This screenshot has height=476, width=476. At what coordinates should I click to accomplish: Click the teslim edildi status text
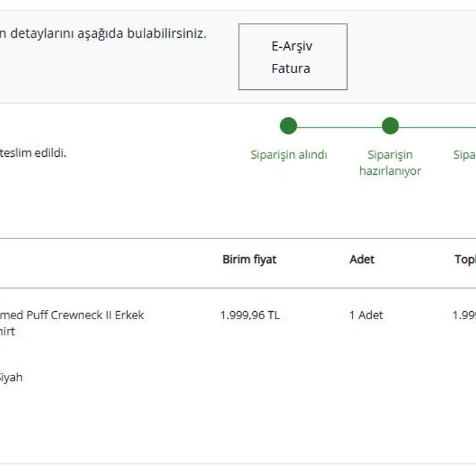[x=33, y=153]
